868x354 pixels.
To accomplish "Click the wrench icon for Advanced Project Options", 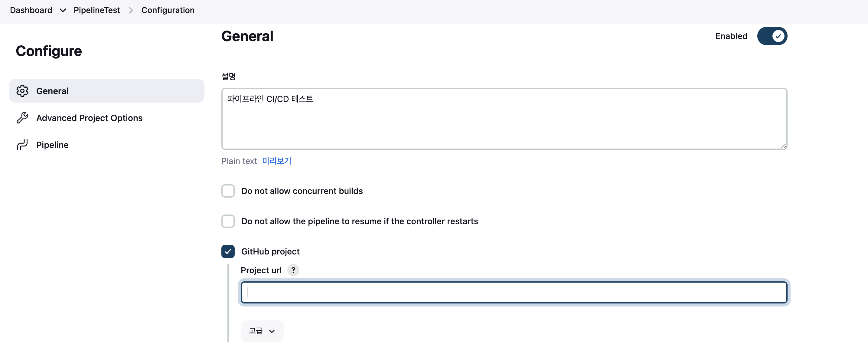I will coord(22,118).
